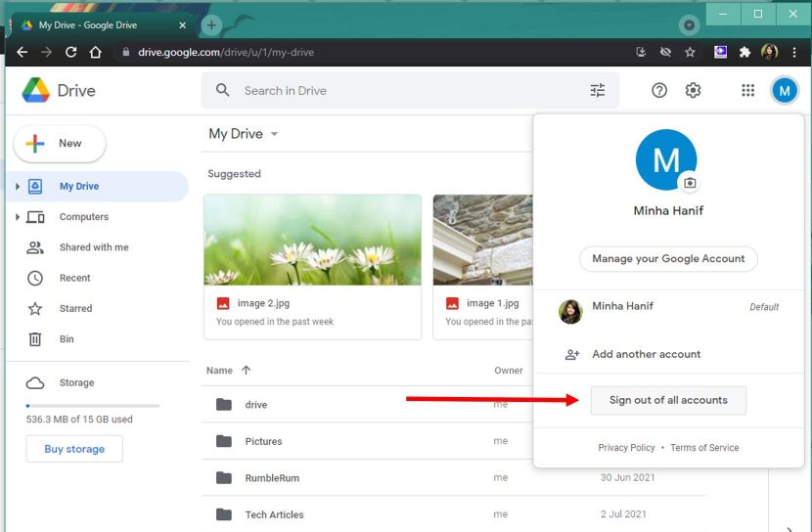
Task: Click Buy storage button
Action: [74, 449]
